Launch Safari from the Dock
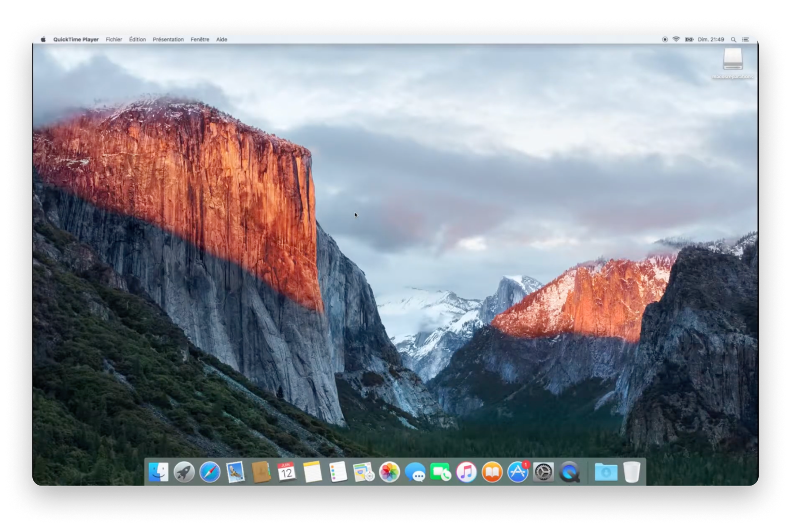Viewport: 788px width, 532px height. 210,472
